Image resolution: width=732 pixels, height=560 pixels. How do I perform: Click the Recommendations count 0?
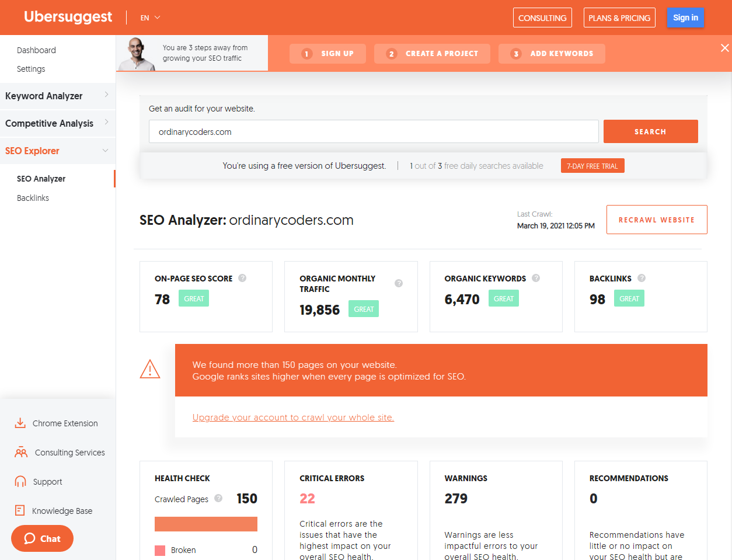pos(593,498)
